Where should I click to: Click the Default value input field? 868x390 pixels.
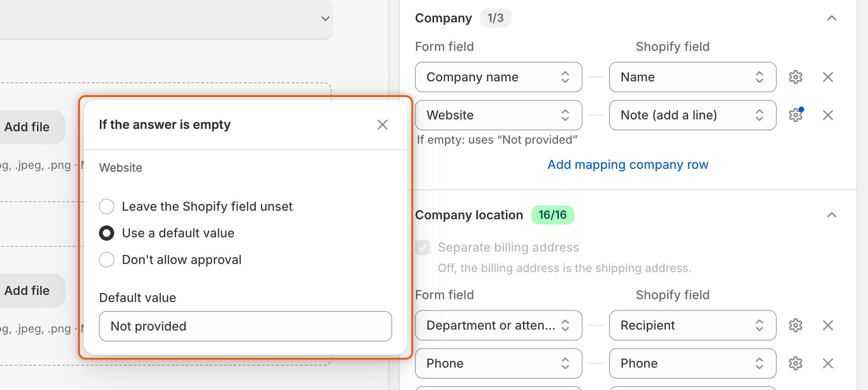click(246, 326)
